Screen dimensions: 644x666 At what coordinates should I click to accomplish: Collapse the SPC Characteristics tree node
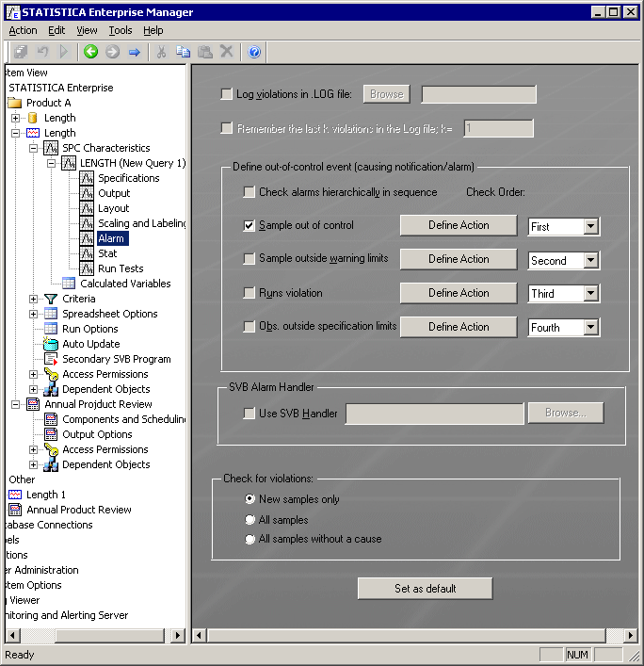[33, 148]
